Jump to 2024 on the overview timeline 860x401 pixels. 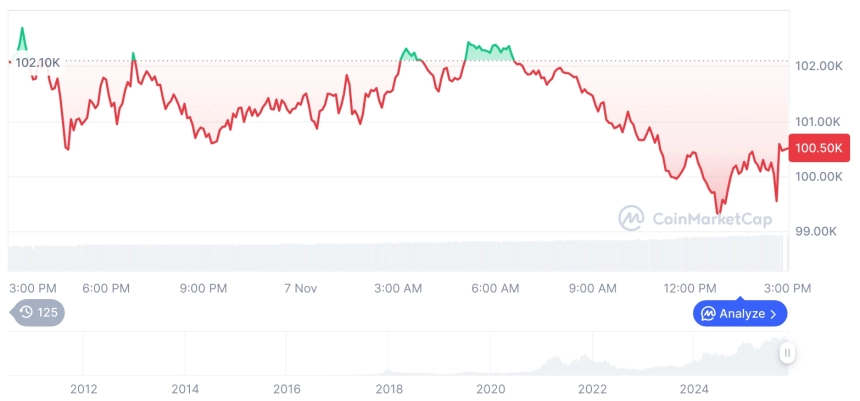point(694,389)
